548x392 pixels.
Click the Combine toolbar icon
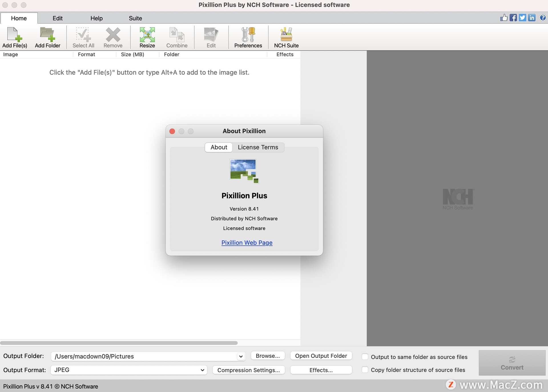[x=177, y=37]
